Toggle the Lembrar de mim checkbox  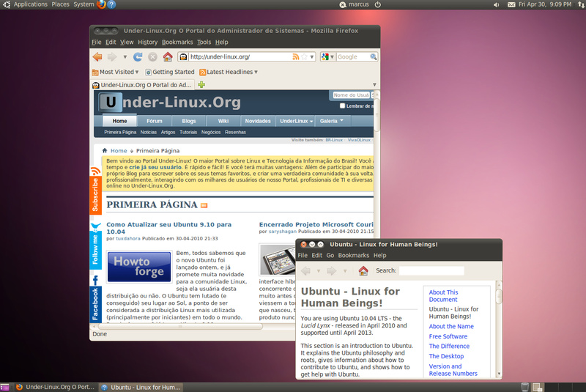pos(342,106)
